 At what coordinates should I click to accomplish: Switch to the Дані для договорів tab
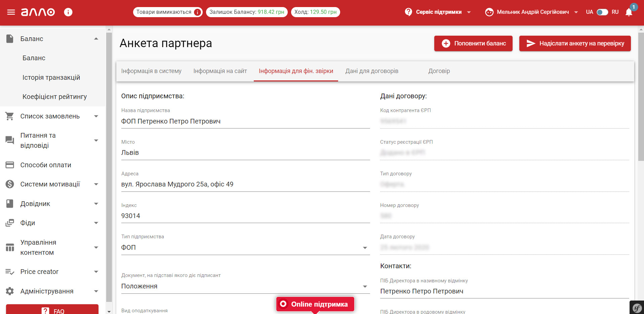click(372, 71)
